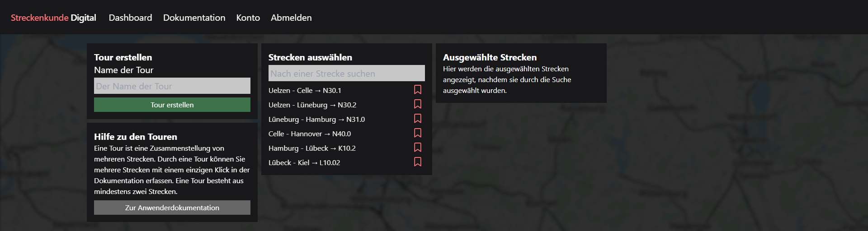Bookmark the Uelzen - Lüneburg N30.2 route
Screen dimensions: 868x231
[x=418, y=104]
